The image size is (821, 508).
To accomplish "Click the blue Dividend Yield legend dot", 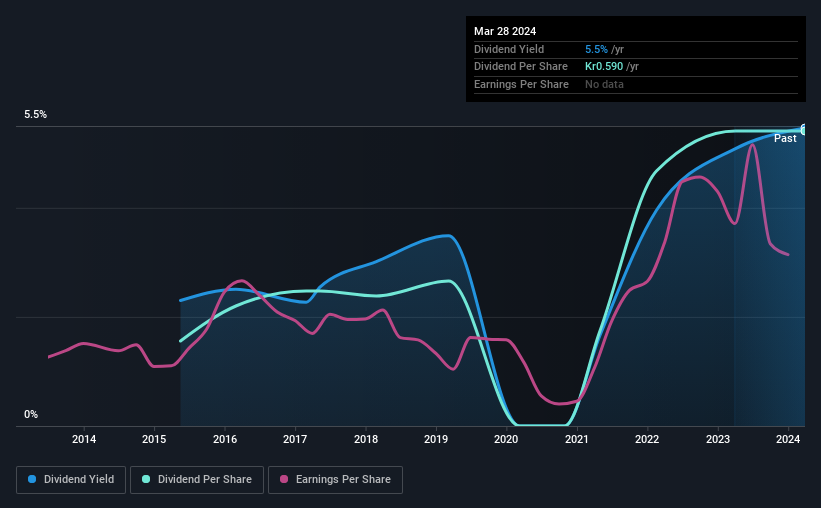I will (x=32, y=479).
